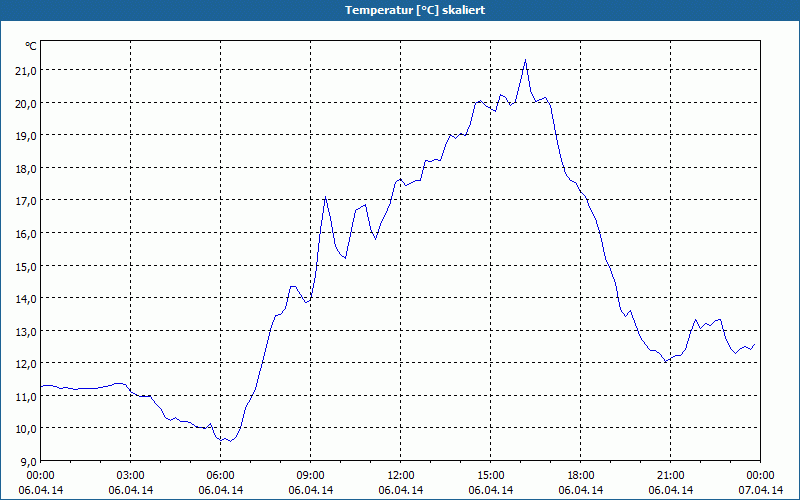Click the 12,0 temperature label
The image size is (800, 500).
point(26,364)
